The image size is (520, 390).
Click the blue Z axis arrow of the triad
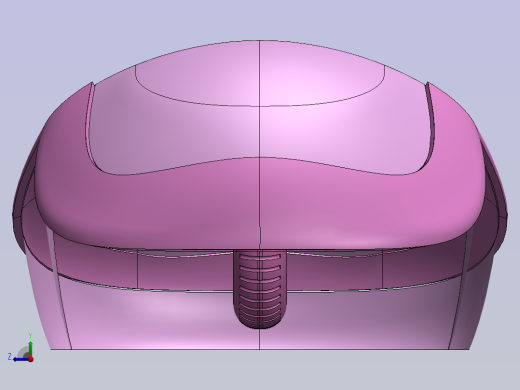21,359
